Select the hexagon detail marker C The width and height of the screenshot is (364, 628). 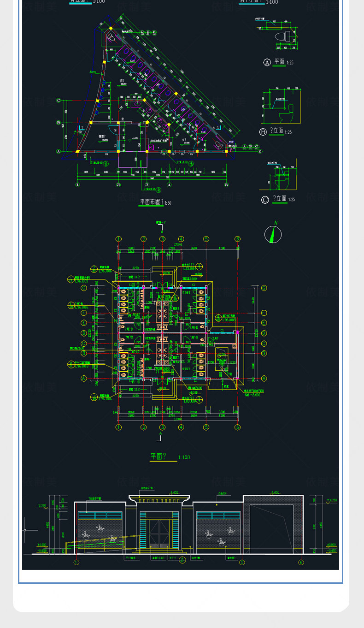tap(265, 200)
